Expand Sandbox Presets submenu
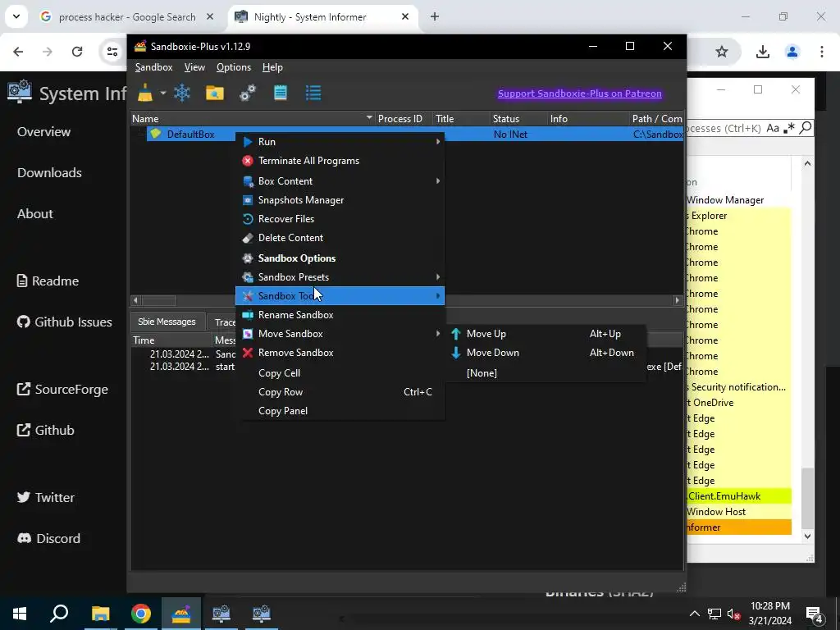The width and height of the screenshot is (840, 630). point(340,277)
